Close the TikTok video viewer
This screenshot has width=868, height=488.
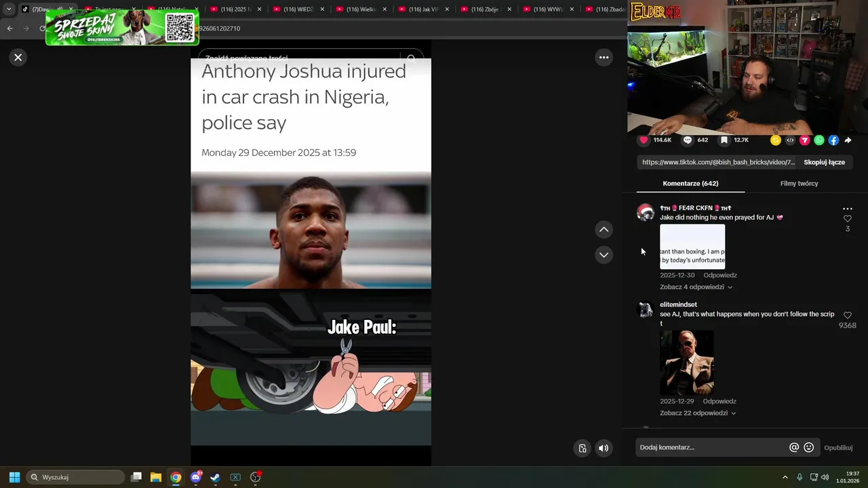click(18, 58)
